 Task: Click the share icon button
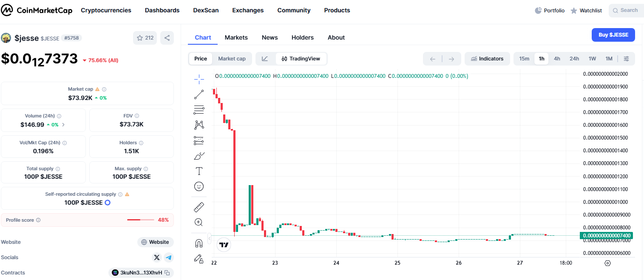[x=167, y=38]
